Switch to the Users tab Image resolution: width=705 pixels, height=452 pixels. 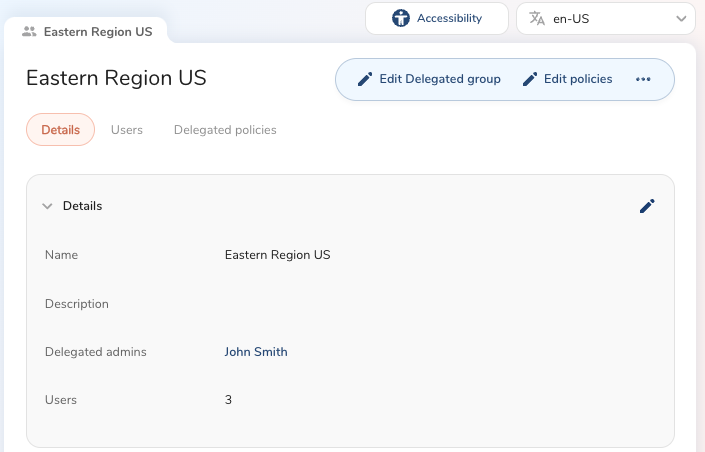point(127,130)
